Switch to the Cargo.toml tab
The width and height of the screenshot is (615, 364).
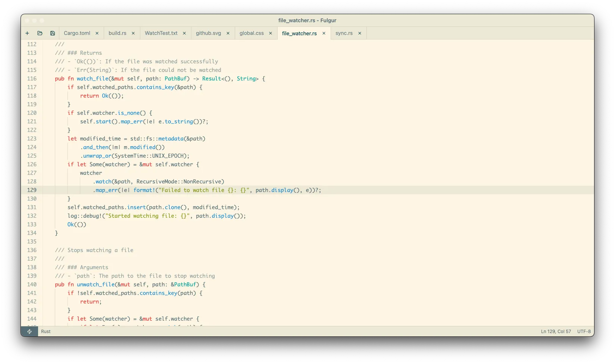(77, 33)
